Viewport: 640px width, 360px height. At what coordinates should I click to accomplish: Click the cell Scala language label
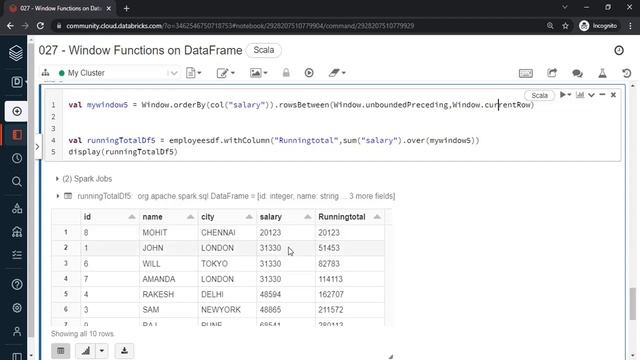click(539, 95)
